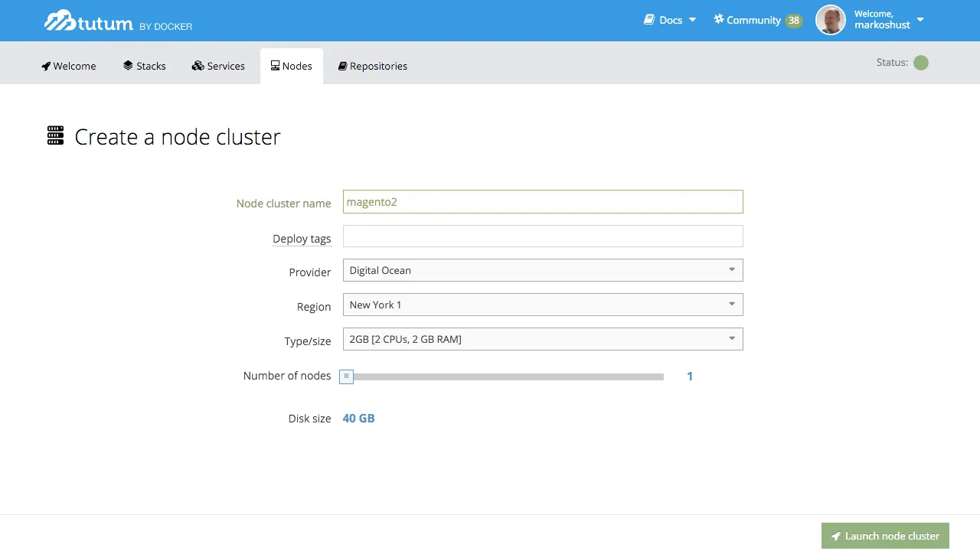
Task: Click the green status indicator dot
Action: click(x=921, y=63)
